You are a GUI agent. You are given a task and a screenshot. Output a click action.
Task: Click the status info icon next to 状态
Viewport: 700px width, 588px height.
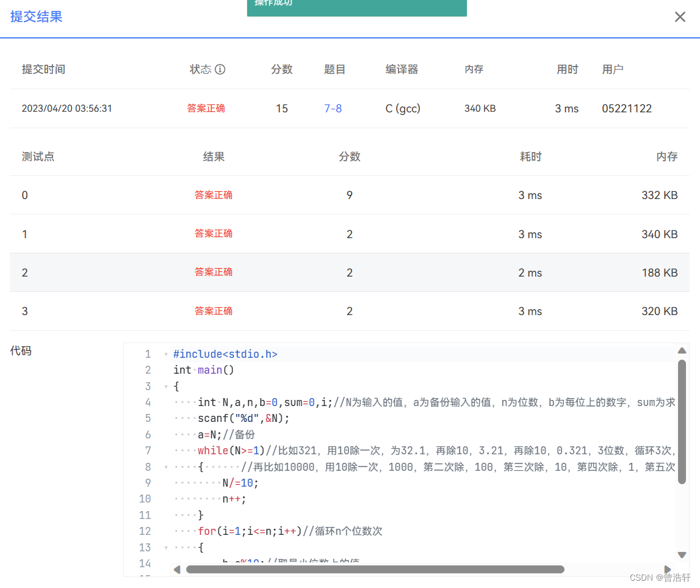click(220, 69)
